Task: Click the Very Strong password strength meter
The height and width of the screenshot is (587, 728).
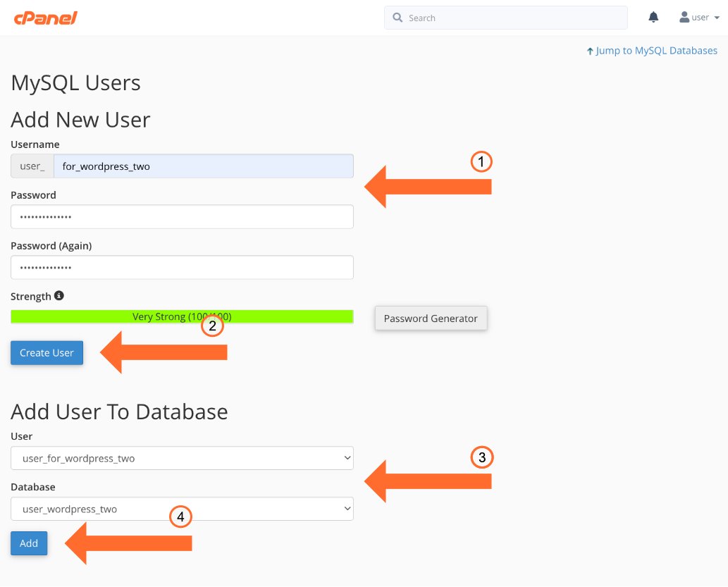Action: (x=182, y=316)
